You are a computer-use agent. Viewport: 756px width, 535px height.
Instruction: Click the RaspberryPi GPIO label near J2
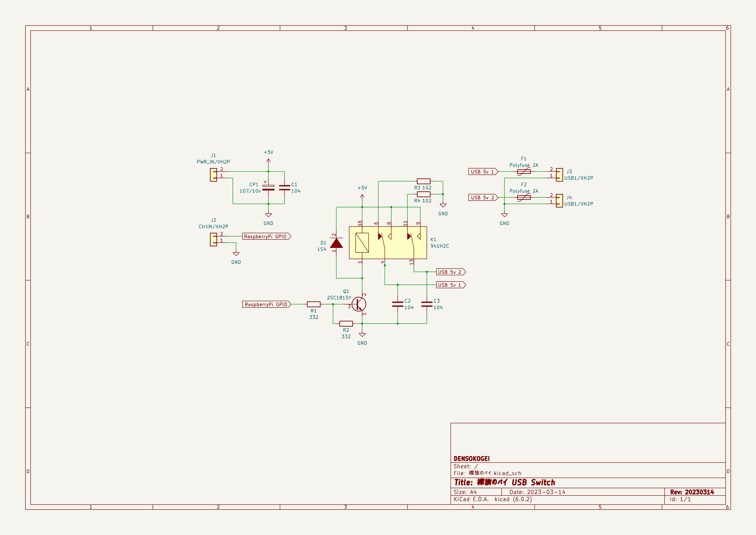tap(267, 236)
